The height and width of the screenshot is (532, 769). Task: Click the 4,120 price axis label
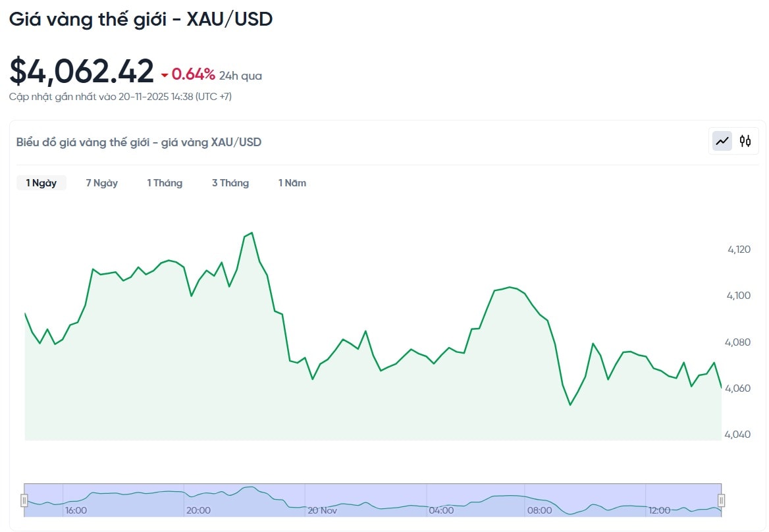[739, 250]
